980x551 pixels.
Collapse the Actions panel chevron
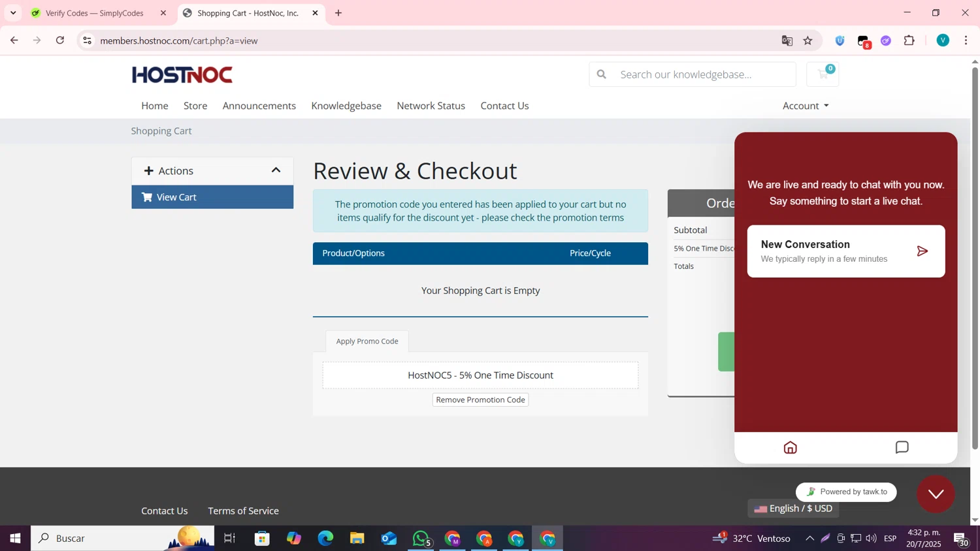276,170
